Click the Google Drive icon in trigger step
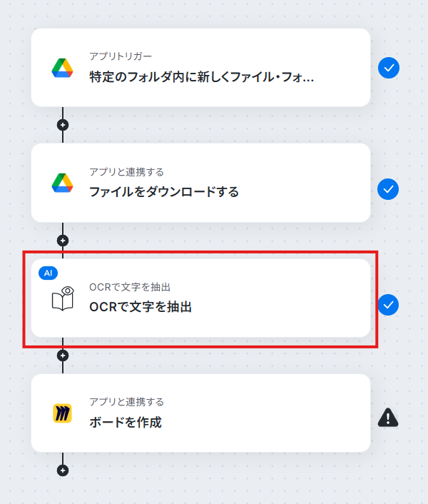Image resolution: width=428 pixels, height=504 pixels. [x=62, y=68]
